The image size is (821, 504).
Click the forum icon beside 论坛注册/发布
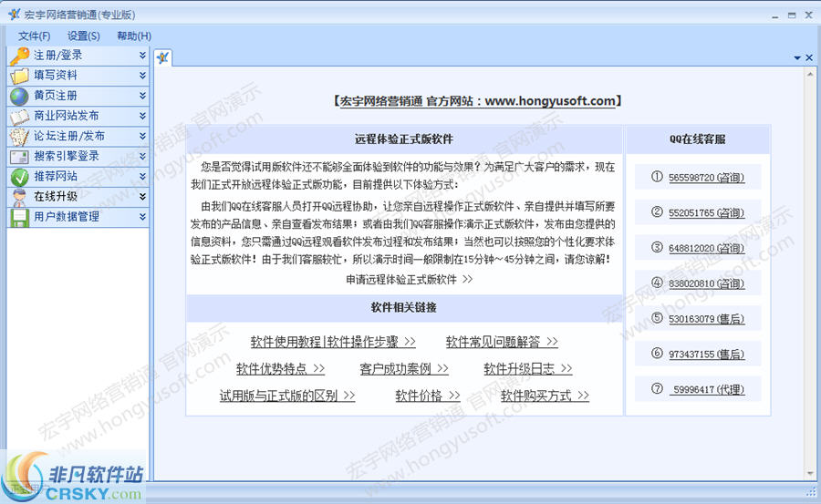pos(19,137)
